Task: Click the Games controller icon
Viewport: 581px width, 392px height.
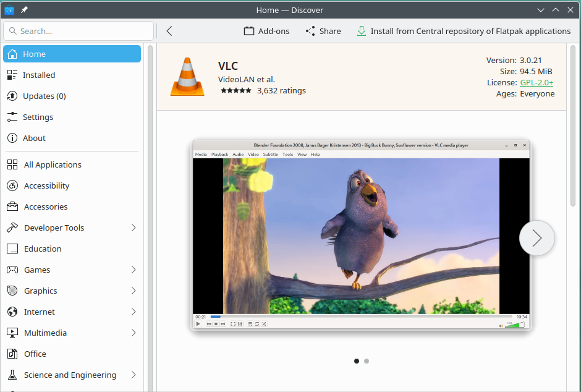Action: [x=12, y=270]
